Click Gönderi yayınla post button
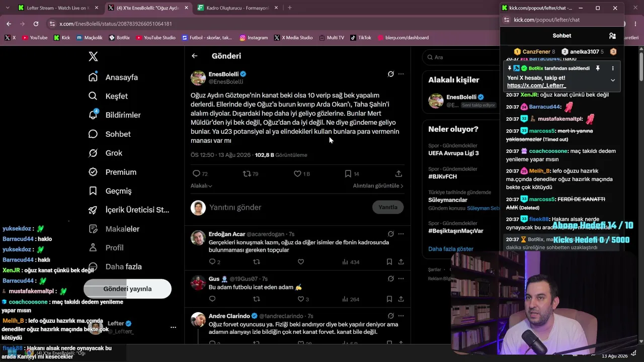Image resolution: width=644 pixels, height=362 pixels. pyautogui.click(x=128, y=289)
